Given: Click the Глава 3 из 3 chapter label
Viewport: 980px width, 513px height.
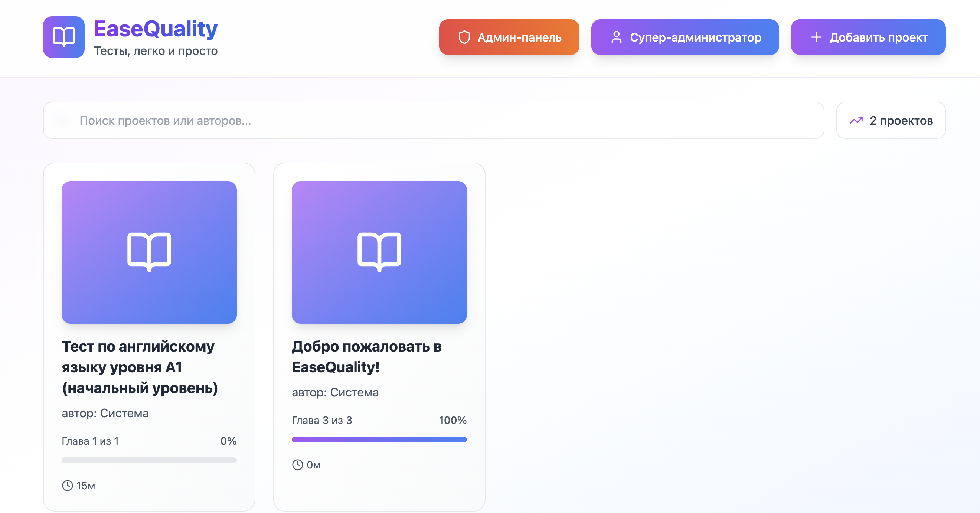Looking at the screenshot, I should [322, 420].
